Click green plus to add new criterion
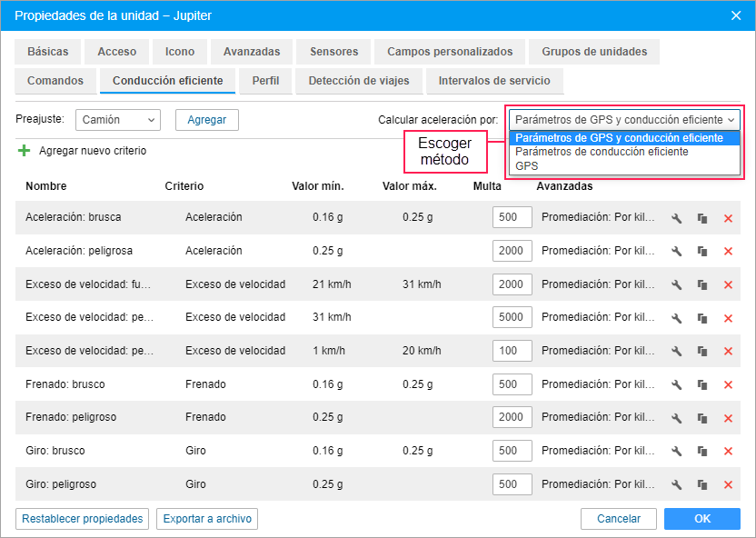This screenshot has width=756, height=538. (x=24, y=151)
